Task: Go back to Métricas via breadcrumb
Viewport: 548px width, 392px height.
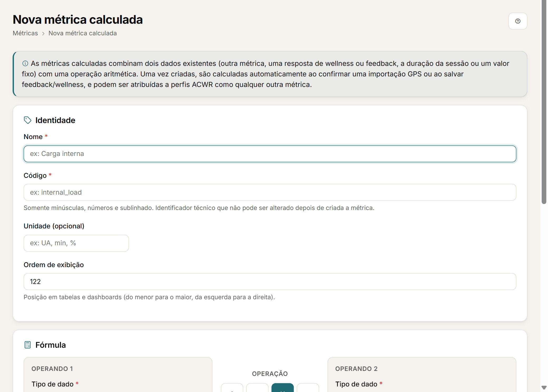Action: pyautogui.click(x=25, y=33)
